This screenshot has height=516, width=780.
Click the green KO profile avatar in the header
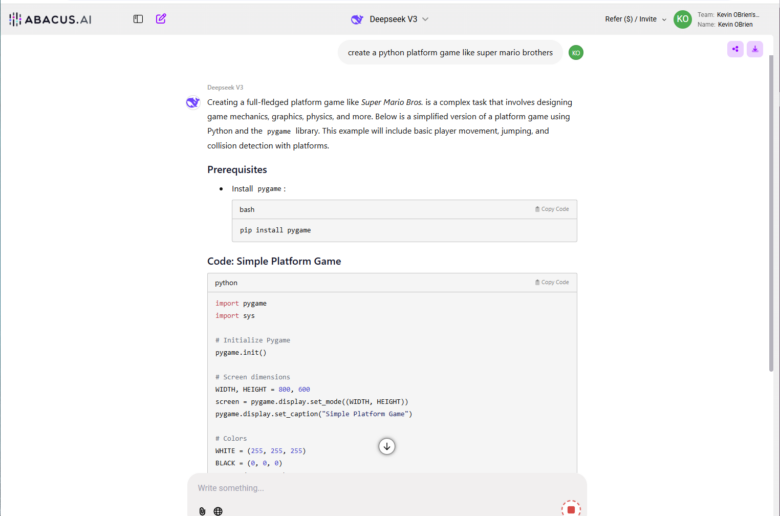coord(682,19)
